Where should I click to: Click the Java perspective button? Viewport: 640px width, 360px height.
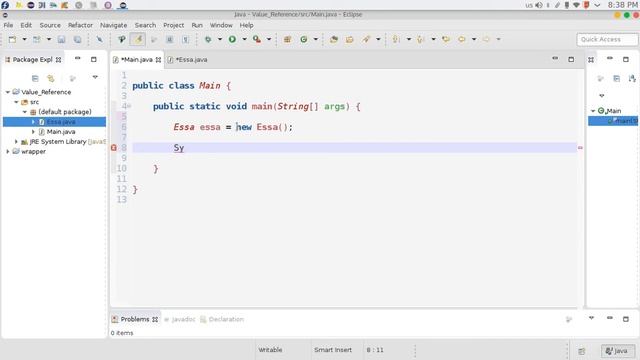pyautogui.click(x=617, y=351)
